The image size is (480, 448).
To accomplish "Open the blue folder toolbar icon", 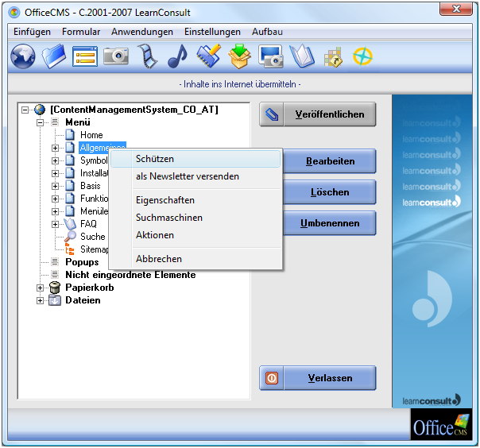I will [54, 56].
